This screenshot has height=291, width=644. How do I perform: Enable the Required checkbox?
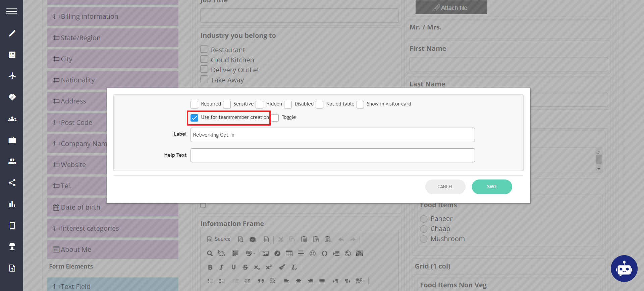pos(195,104)
